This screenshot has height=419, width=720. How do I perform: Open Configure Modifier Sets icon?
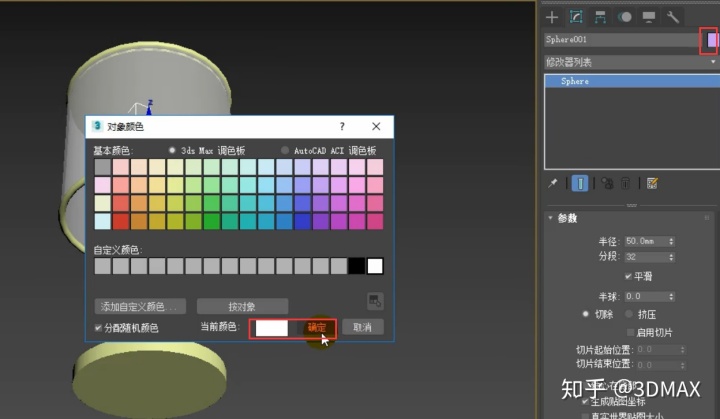coord(652,184)
